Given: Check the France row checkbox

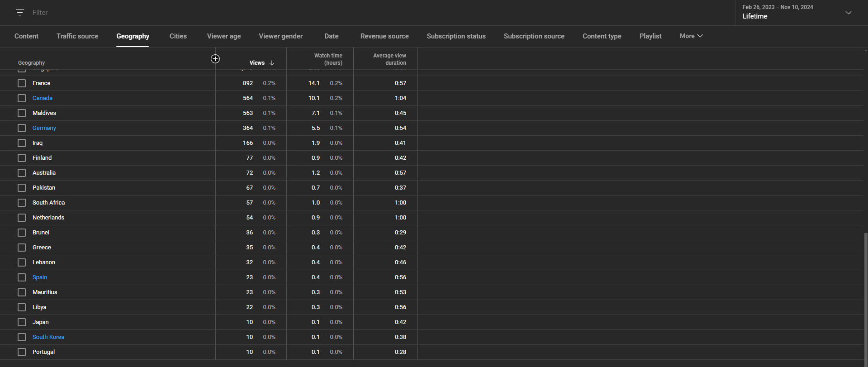Looking at the screenshot, I should tap(22, 83).
